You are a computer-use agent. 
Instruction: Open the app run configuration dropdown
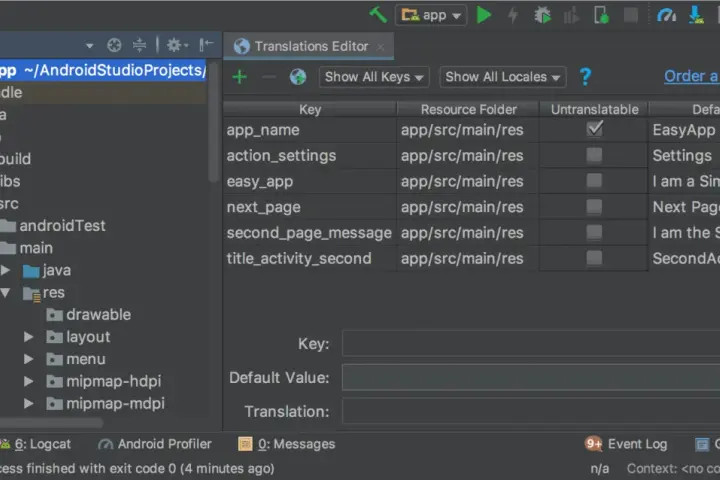pos(431,16)
